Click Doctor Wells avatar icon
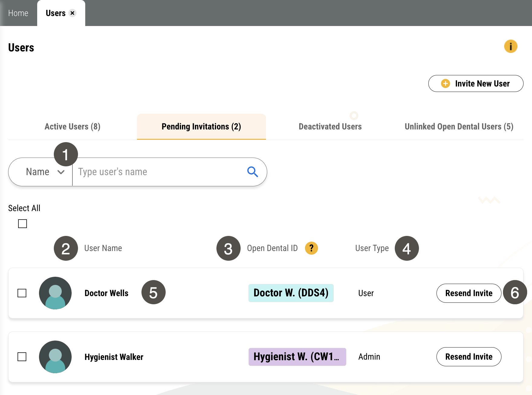Screen dimensions: 532x395 [x=55, y=293]
